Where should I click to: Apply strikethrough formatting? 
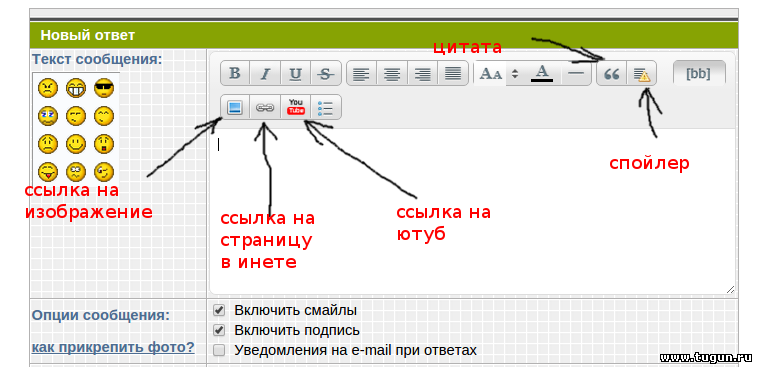tap(326, 73)
